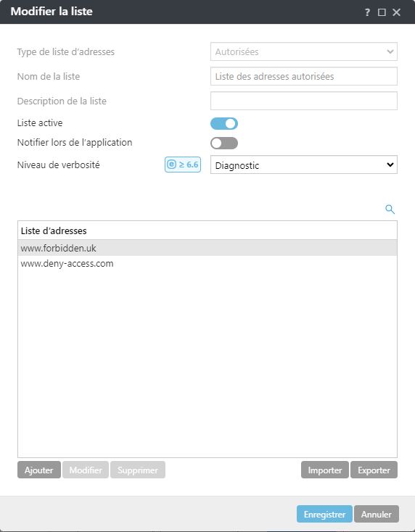Disable the Liste active toggle
Screen dimensions: 415x532
pyautogui.click(x=224, y=123)
